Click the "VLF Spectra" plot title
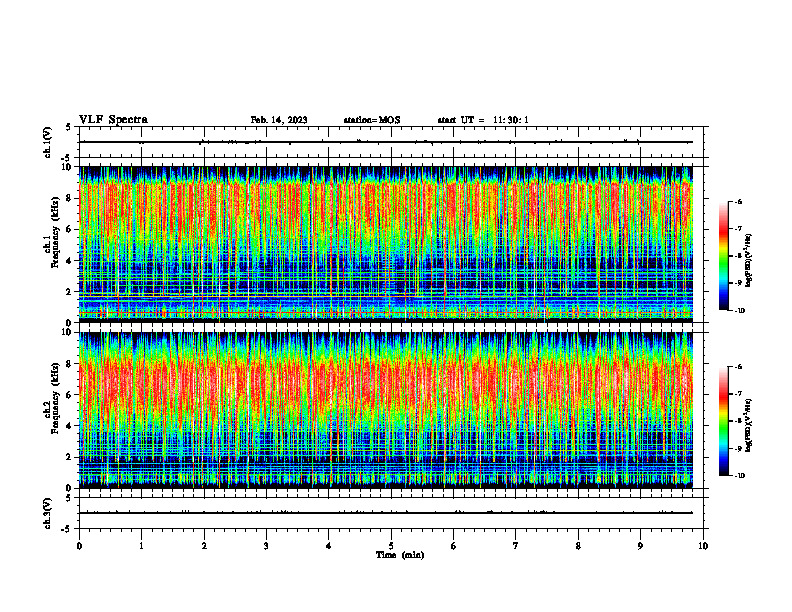This screenshot has width=792, height=612. (113, 119)
